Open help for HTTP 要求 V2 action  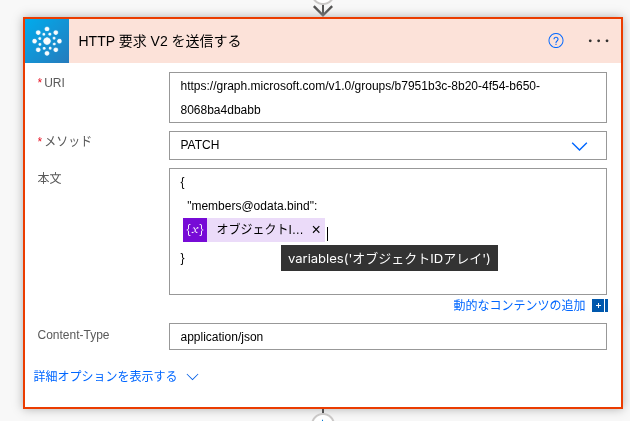point(556,41)
